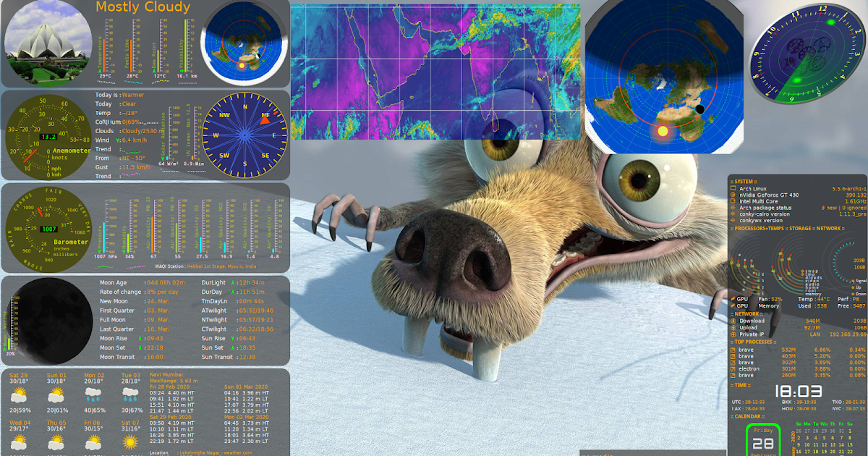Click the 'Mon 02 Mar 2020' tide date
Image resolution: width=868 pixels, height=456 pixels.
(x=246, y=418)
